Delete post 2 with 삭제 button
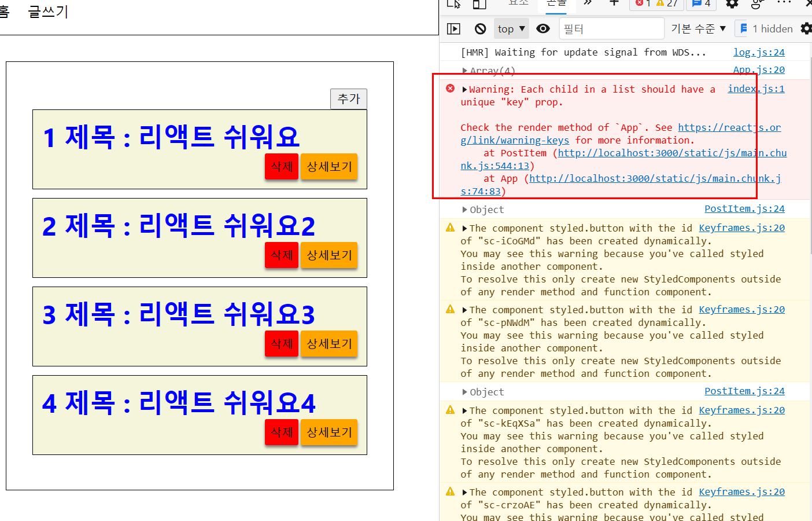812x521 pixels. click(282, 255)
